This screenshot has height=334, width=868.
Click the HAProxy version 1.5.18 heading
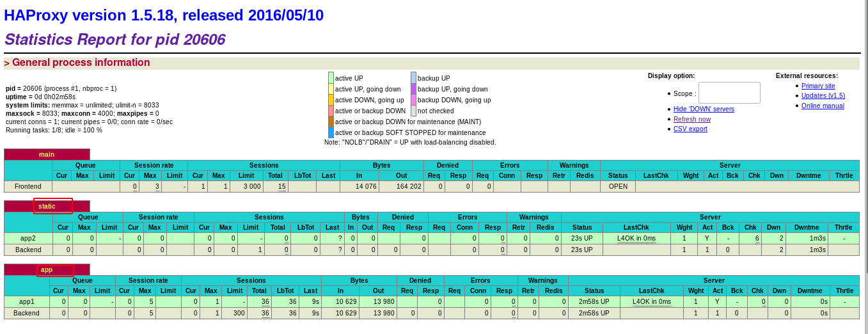click(164, 15)
